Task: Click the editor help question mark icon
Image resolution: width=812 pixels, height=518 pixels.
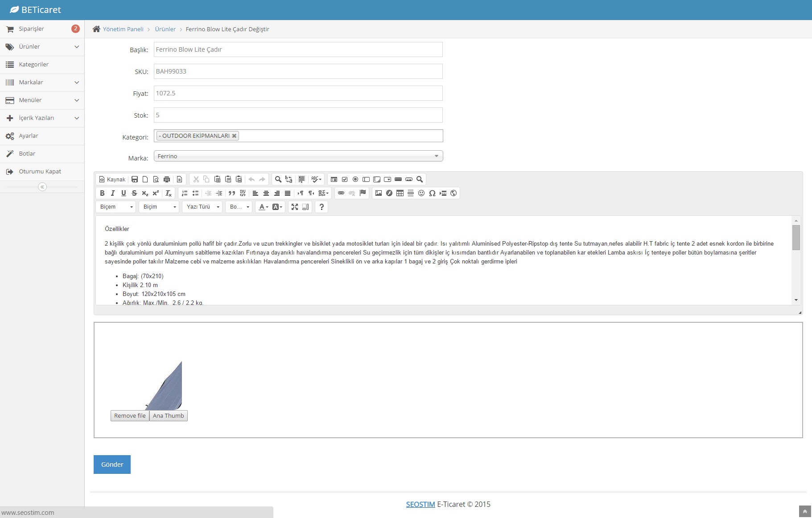Action: [x=322, y=207]
